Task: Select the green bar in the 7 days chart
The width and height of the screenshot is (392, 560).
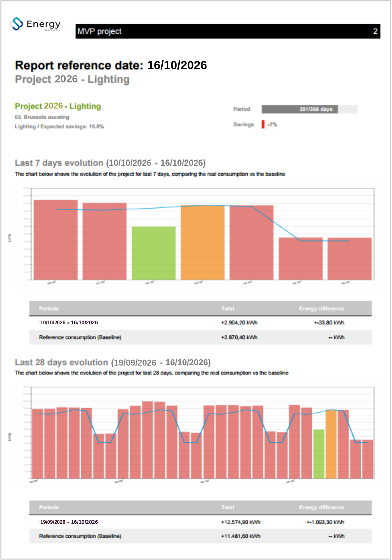Action: (x=154, y=253)
